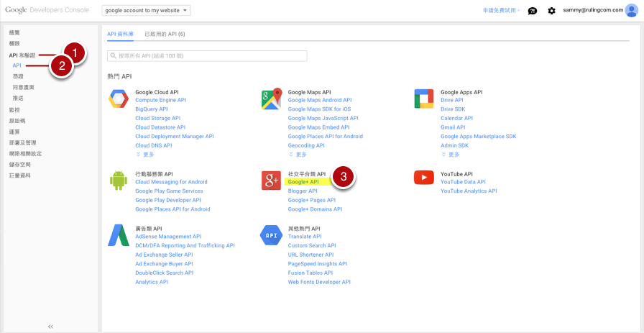Open the Analytics API link
The width and height of the screenshot is (644, 333).
coord(152,282)
